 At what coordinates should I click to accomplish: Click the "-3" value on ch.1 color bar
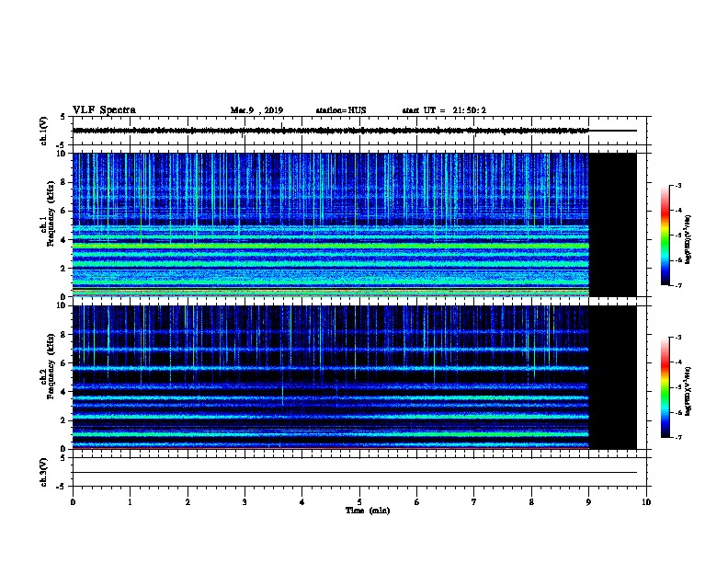tap(677, 185)
